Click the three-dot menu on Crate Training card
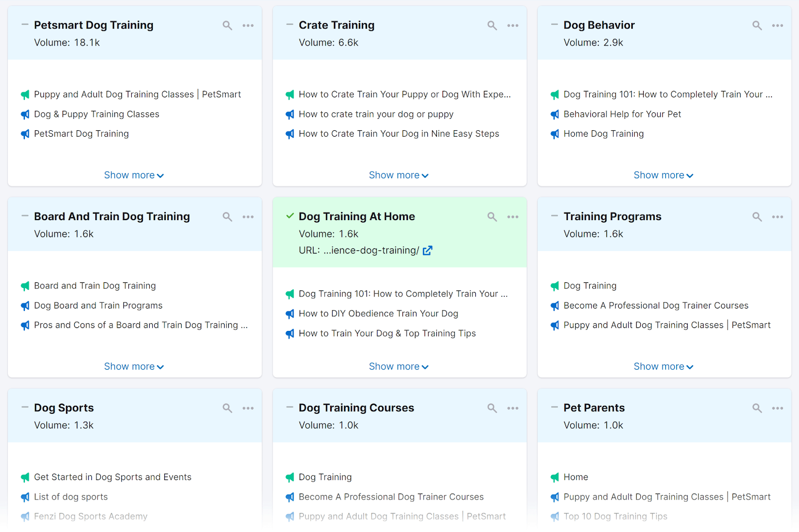Image resolution: width=799 pixels, height=532 pixels. [x=513, y=25]
